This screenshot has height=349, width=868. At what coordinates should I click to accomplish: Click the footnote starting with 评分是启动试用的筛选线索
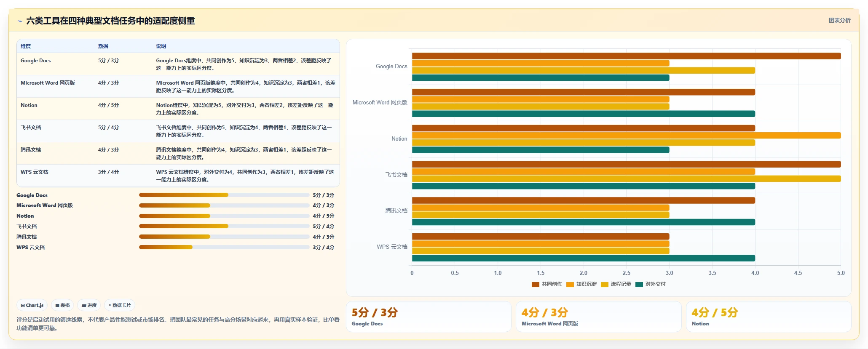(x=178, y=324)
